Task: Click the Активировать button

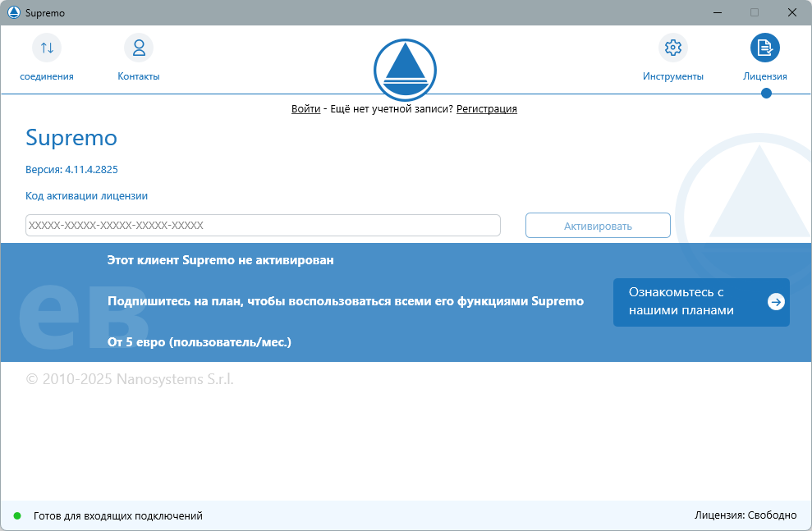Action: click(598, 226)
